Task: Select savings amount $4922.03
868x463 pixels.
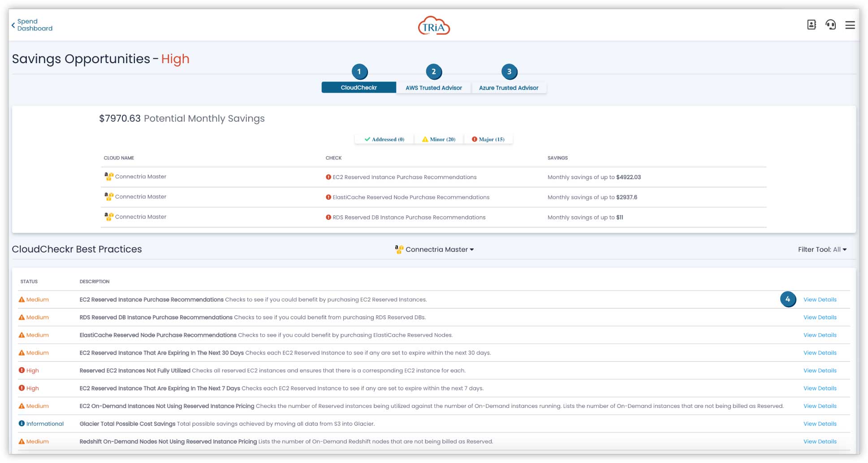Action: click(x=628, y=177)
